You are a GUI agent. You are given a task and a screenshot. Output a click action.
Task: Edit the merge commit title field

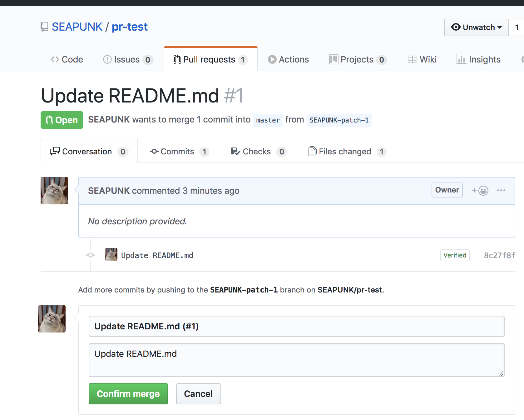(x=296, y=326)
